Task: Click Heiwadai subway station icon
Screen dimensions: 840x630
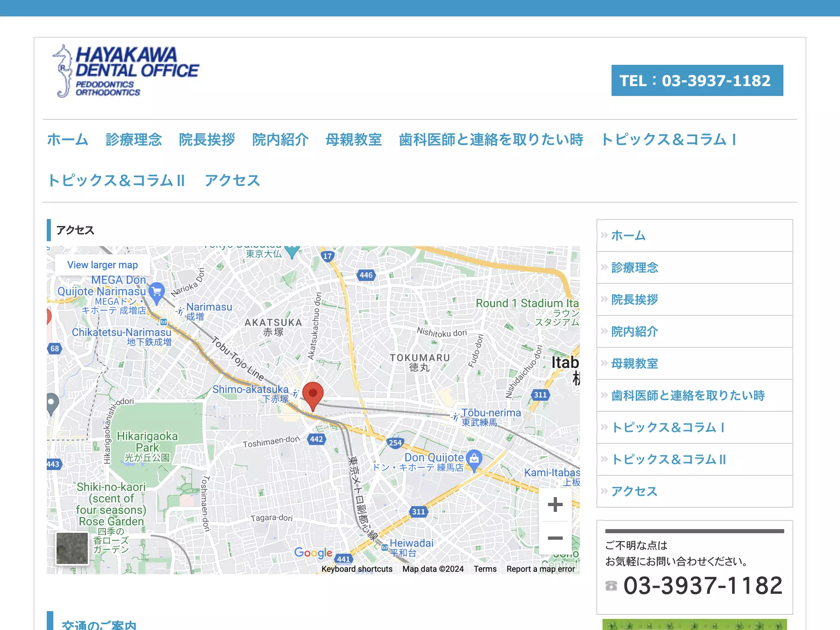Action: (385, 548)
